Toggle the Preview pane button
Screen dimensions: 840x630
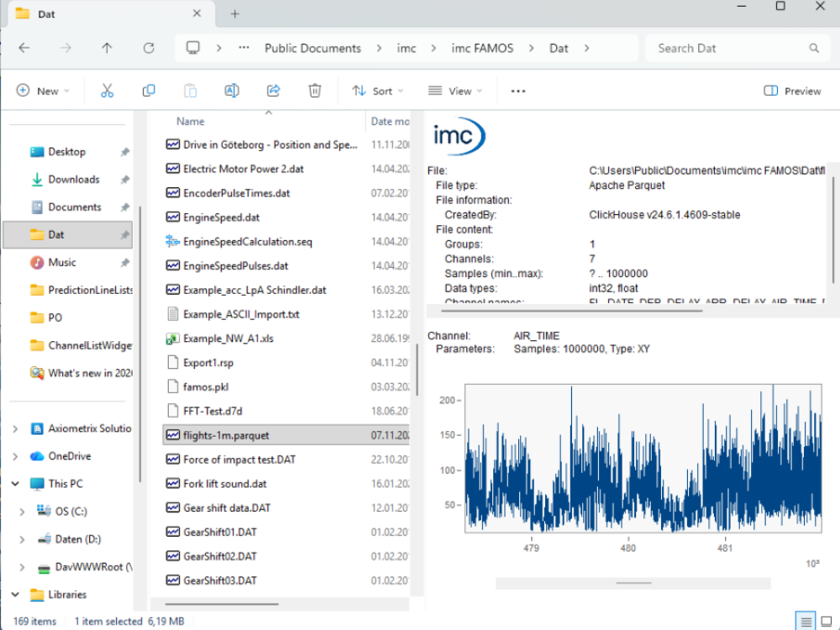pyautogui.click(x=792, y=91)
